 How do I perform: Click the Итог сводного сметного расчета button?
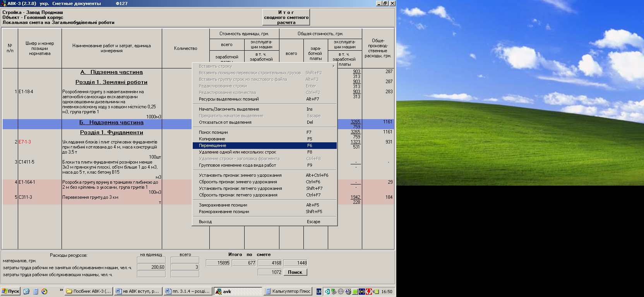pyautogui.click(x=286, y=17)
